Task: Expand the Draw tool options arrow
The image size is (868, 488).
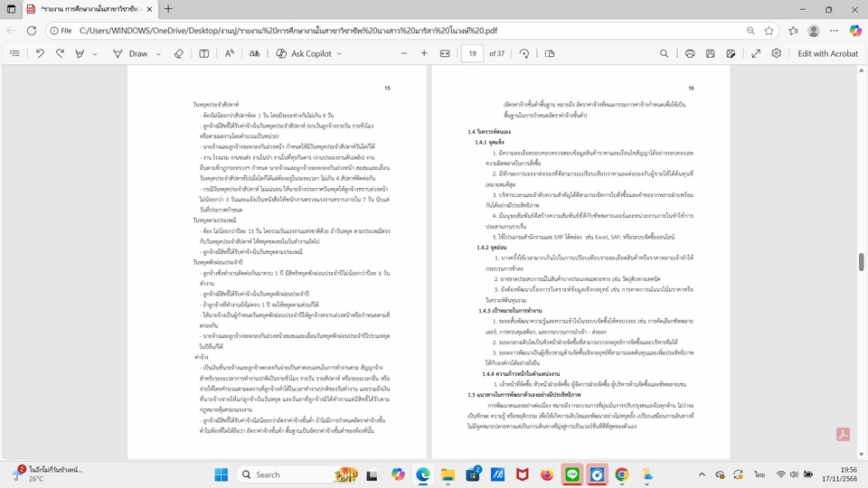Action: pos(157,53)
